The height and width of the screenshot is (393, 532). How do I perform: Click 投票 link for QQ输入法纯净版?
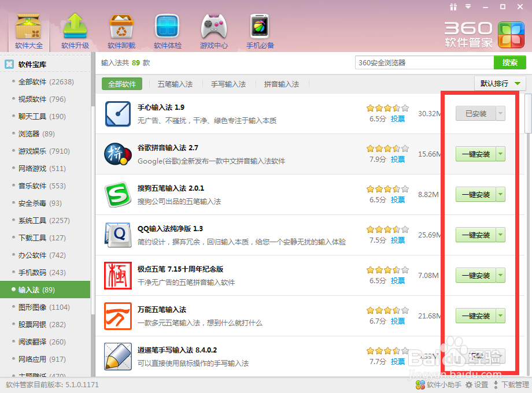point(398,240)
